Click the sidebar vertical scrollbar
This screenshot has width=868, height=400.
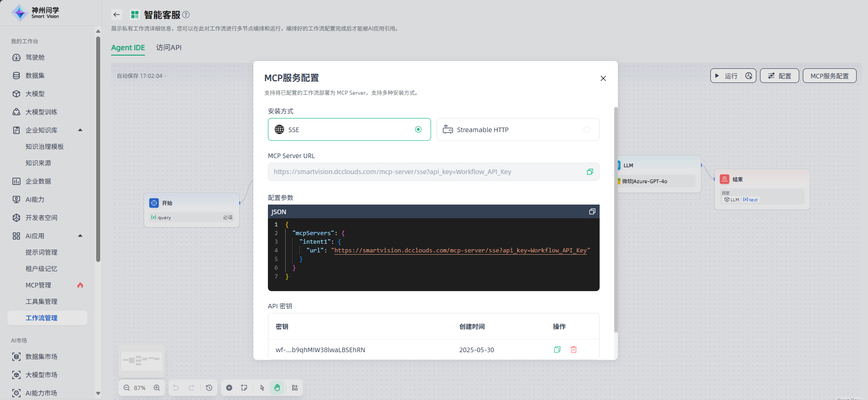pyautogui.click(x=98, y=149)
